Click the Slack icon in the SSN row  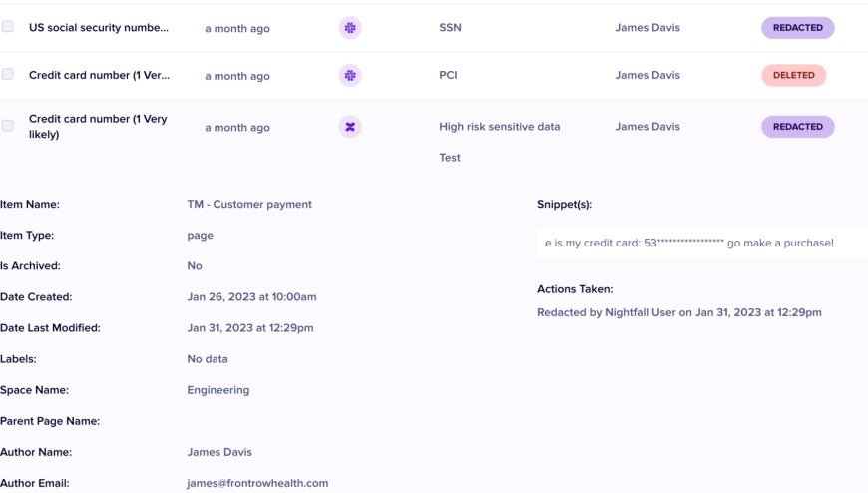pyautogui.click(x=350, y=28)
